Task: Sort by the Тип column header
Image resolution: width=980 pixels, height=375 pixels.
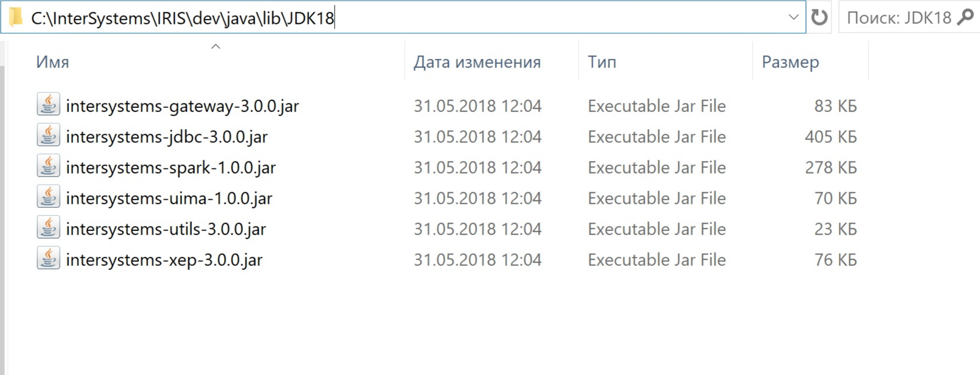Action: pos(602,62)
